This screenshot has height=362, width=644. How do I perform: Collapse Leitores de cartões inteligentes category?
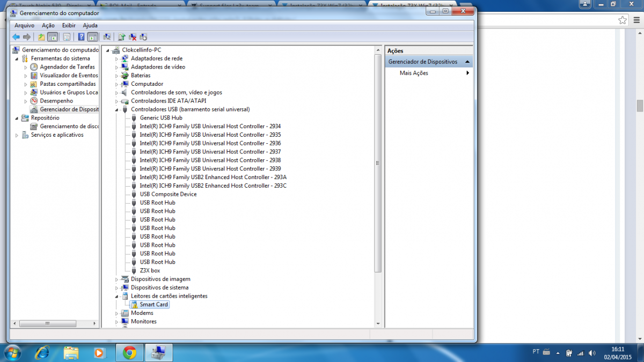(117, 296)
